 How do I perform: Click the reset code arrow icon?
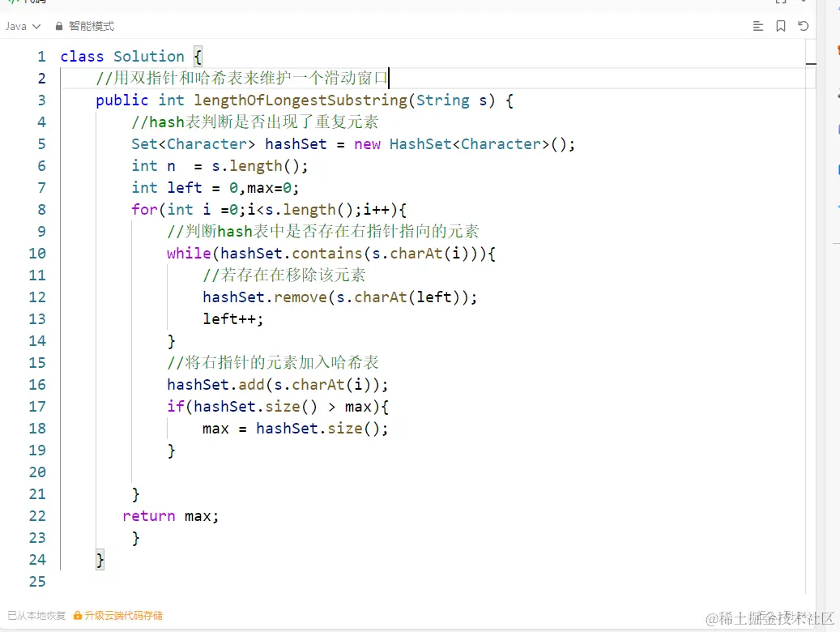coord(803,26)
